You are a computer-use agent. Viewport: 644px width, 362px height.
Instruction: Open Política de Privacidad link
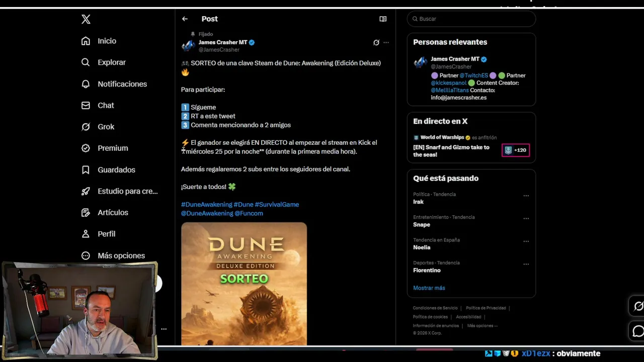click(x=486, y=308)
